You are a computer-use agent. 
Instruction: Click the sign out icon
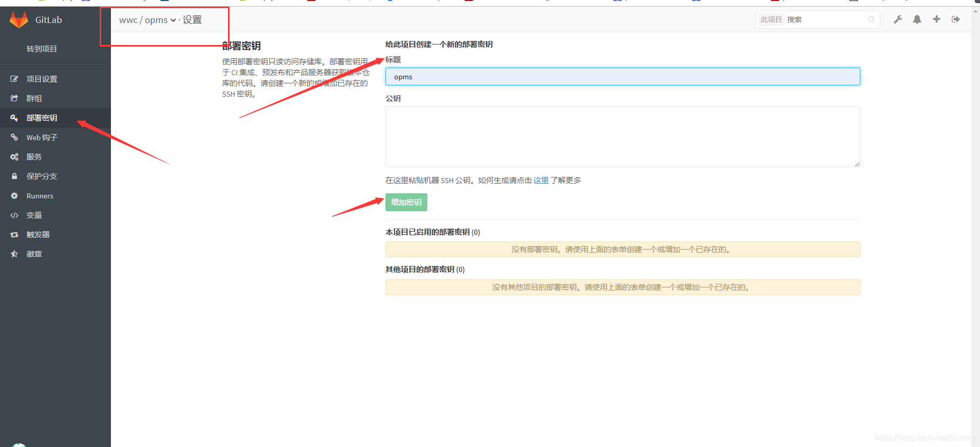[x=955, y=19]
